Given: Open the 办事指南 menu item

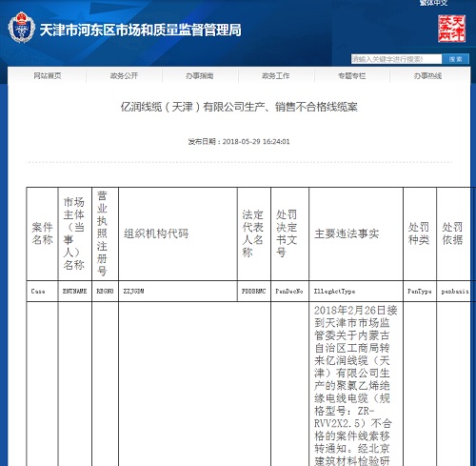Looking at the screenshot, I should [200, 75].
